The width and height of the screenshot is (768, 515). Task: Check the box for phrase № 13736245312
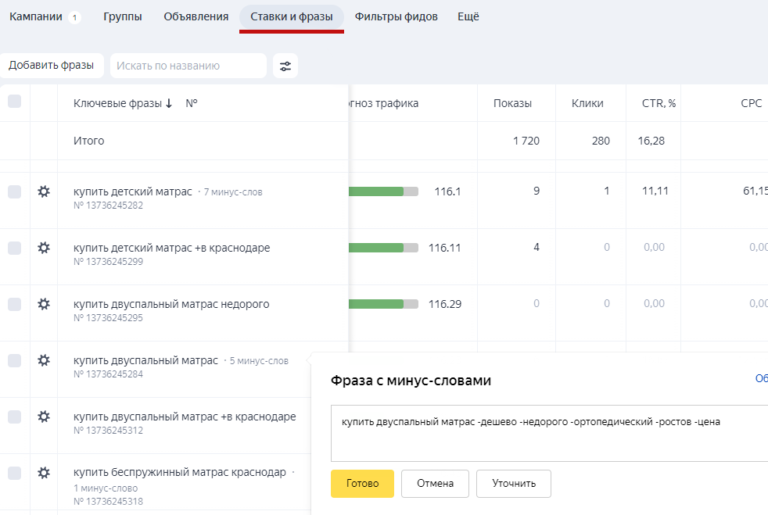point(15,417)
